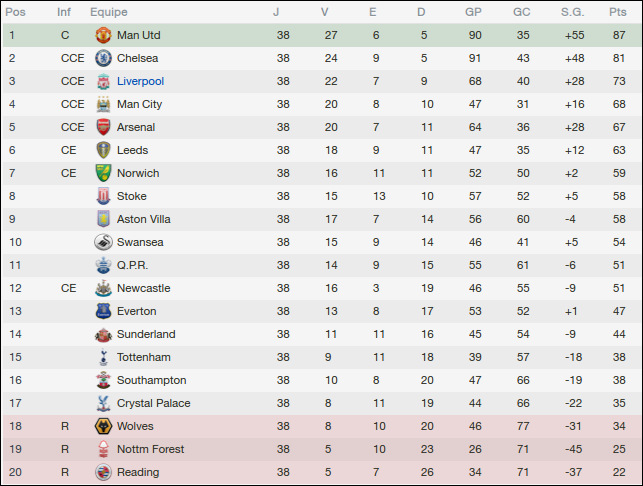Select the Aston Villa badge icon
643x486 pixels.
103,219
